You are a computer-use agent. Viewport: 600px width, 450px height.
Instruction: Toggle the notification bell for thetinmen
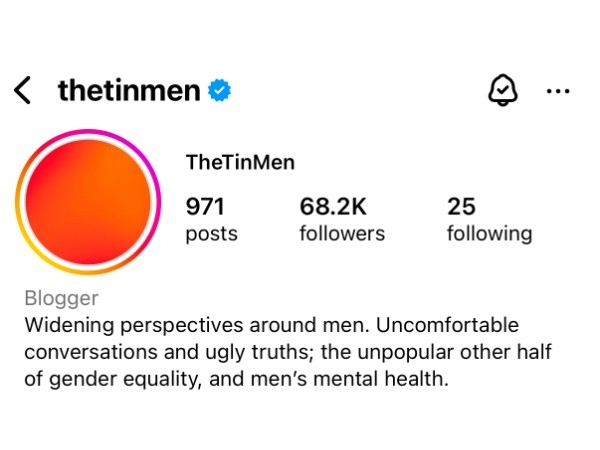[503, 90]
